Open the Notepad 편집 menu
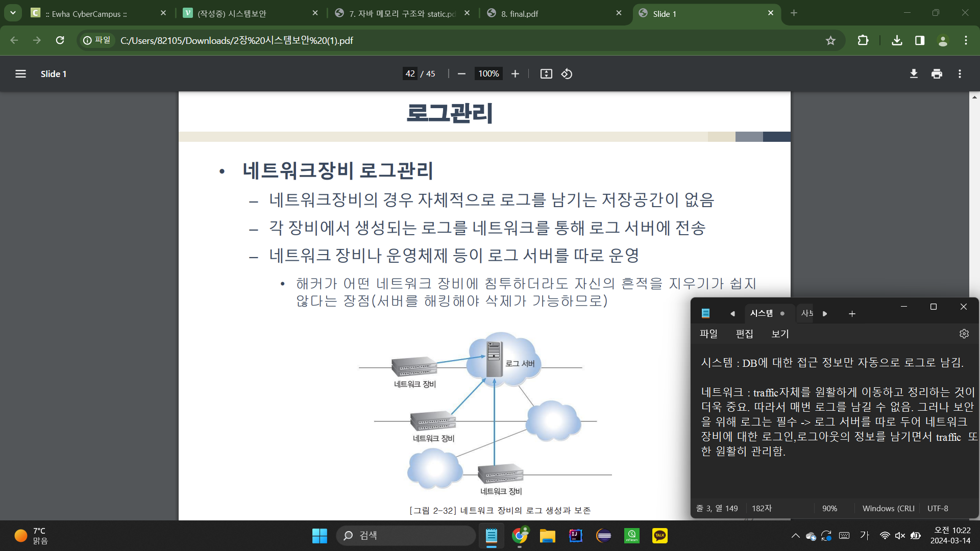 pos(744,334)
